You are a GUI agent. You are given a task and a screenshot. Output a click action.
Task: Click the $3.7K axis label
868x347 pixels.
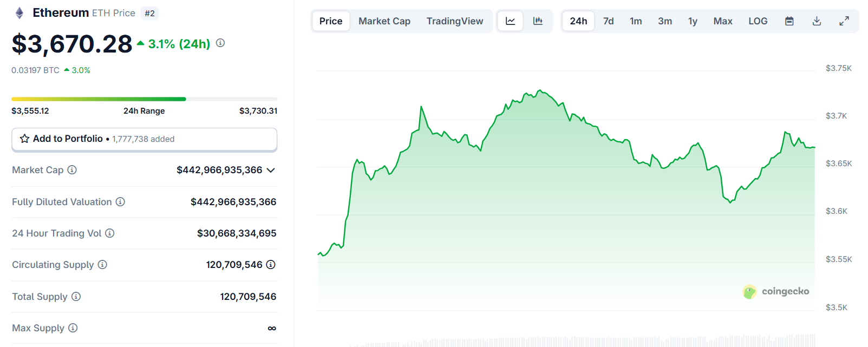click(837, 116)
